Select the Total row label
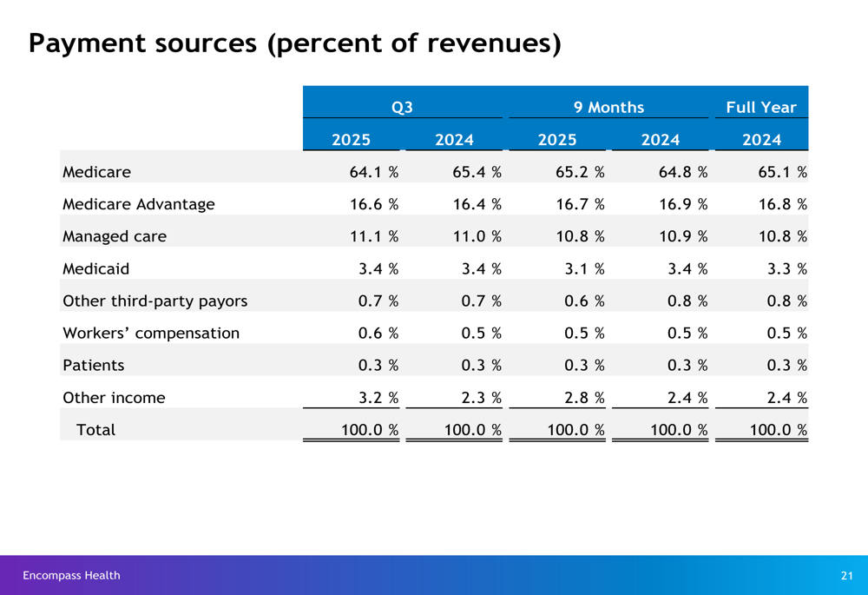 96,430
